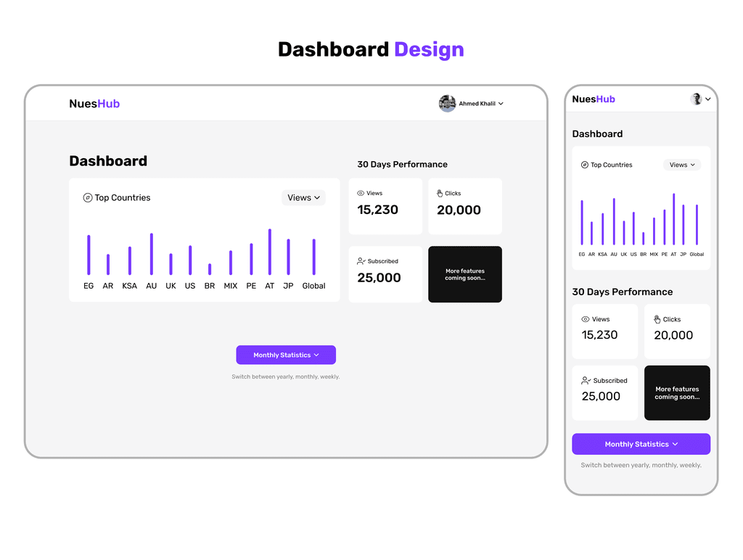Open the Monthly Statistics button in desktop view
This screenshot has height=560, width=743.
(x=286, y=355)
